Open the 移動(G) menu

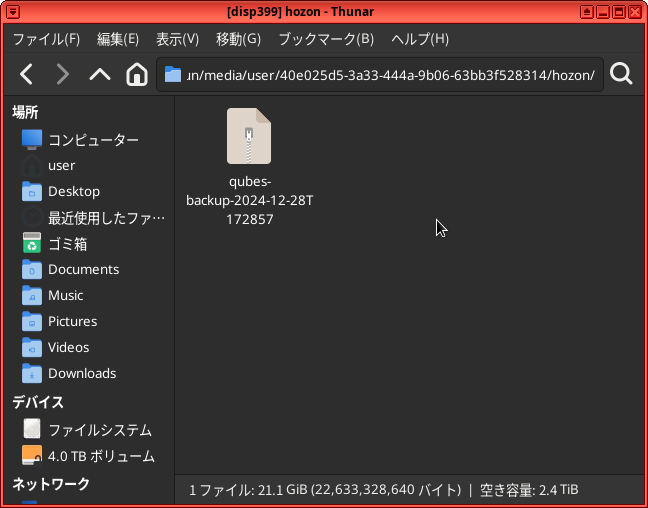[x=238, y=39]
